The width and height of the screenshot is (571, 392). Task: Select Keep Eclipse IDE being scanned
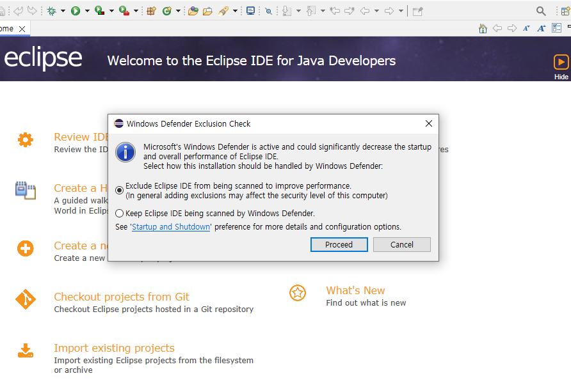tap(119, 213)
